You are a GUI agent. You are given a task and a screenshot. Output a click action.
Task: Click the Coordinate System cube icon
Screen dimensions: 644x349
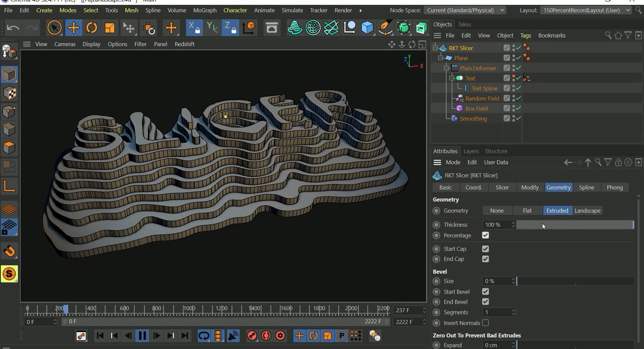(249, 28)
